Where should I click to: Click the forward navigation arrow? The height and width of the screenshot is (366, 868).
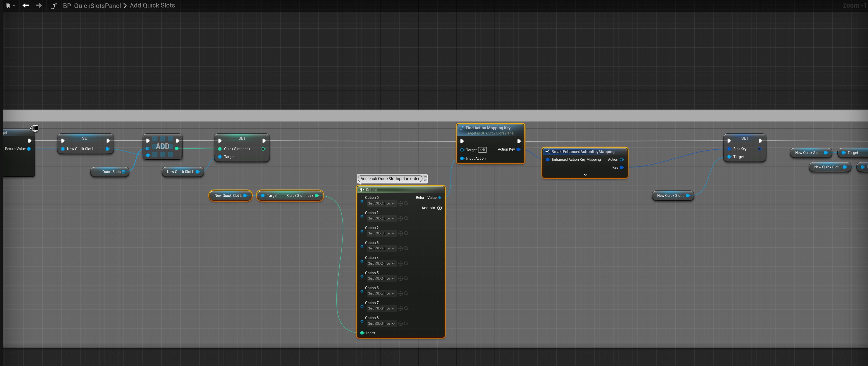coord(39,5)
